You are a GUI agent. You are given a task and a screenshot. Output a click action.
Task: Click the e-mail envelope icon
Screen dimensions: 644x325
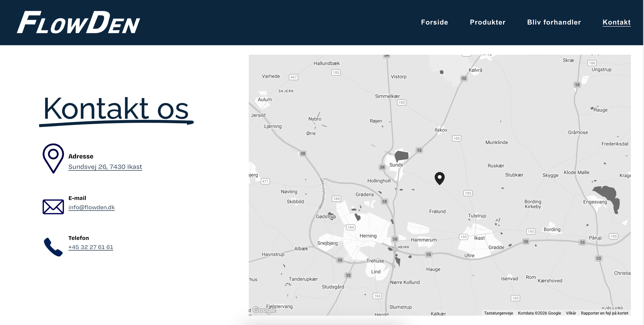click(x=53, y=207)
